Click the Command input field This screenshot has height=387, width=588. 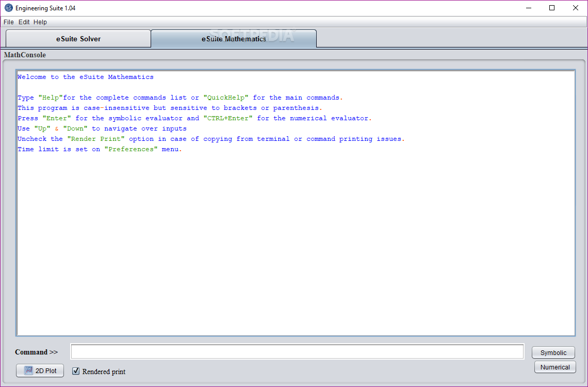tap(297, 352)
